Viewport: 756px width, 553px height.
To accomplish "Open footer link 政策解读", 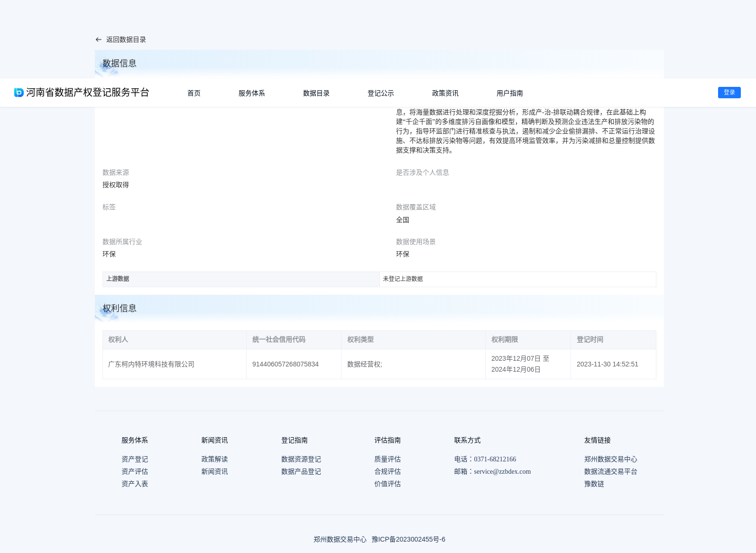I will point(214,459).
